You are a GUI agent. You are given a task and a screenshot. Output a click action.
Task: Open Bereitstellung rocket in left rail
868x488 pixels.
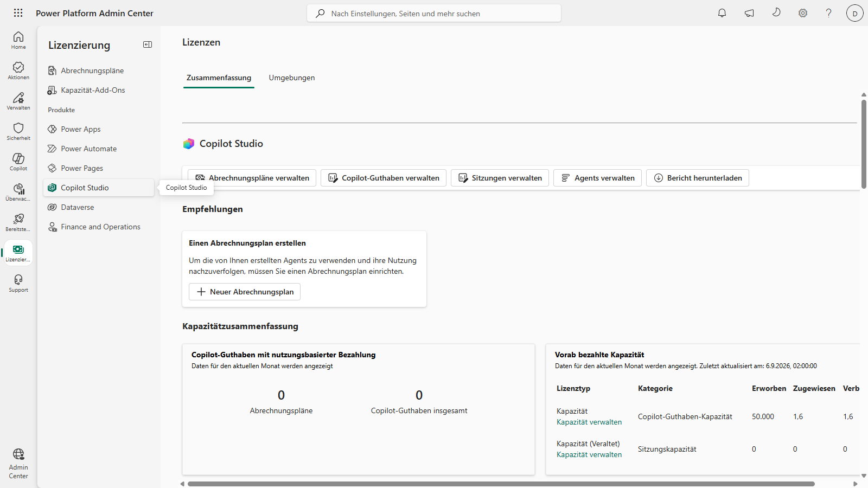18,222
